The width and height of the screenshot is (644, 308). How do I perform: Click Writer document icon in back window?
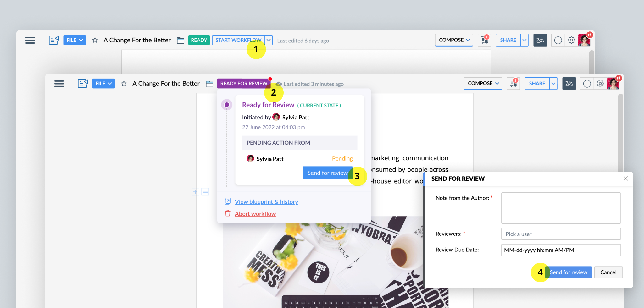(54, 40)
